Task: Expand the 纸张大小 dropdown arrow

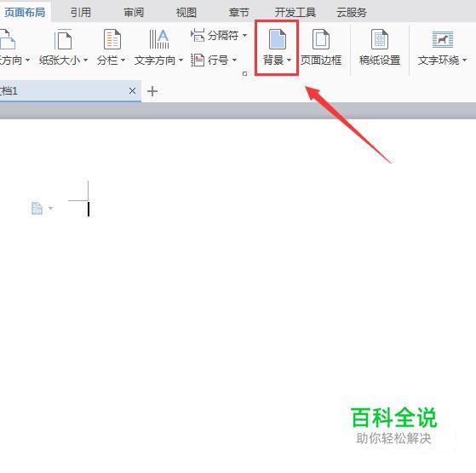Action: [86, 61]
